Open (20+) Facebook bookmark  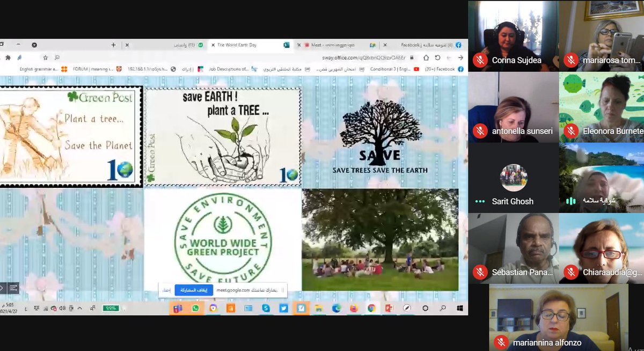[x=444, y=69]
